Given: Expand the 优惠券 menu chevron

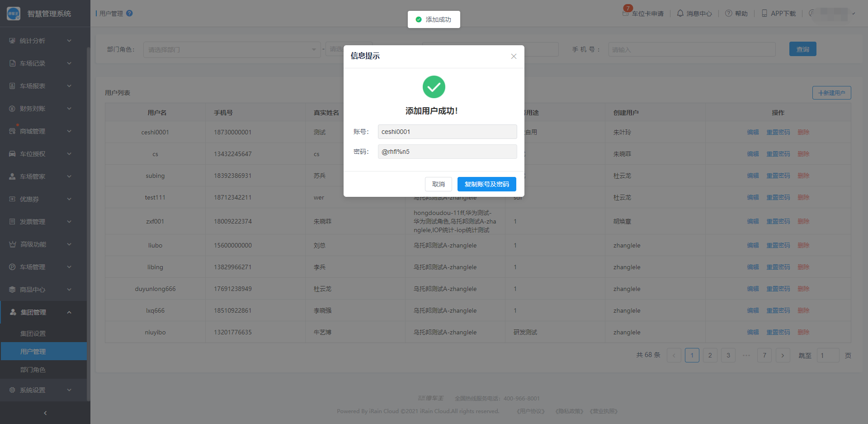Looking at the screenshot, I should [69, 199].
